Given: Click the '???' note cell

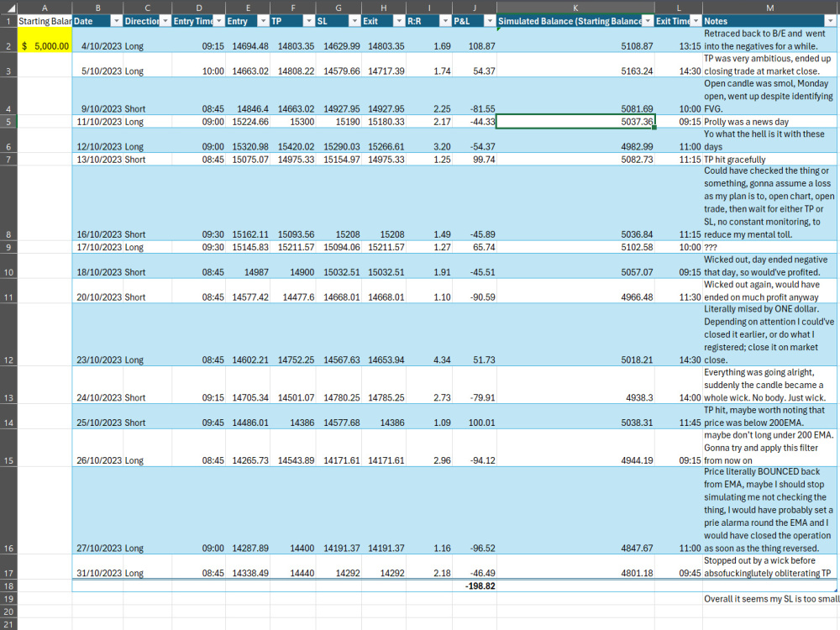Looking at the screenshot, I should tap(769, 247).
